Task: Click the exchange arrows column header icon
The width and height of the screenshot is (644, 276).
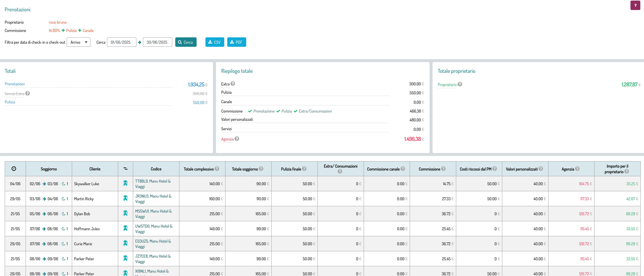Action: [x=126, y=169]
